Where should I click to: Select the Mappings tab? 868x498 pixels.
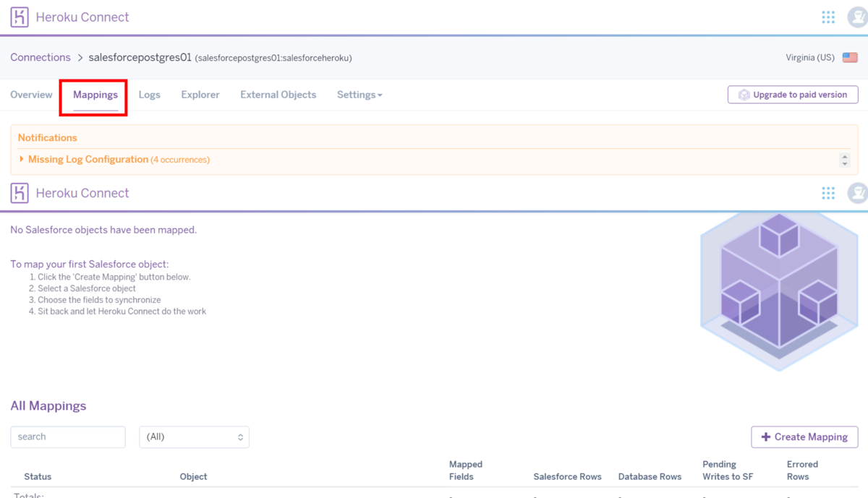click(95, 95)
